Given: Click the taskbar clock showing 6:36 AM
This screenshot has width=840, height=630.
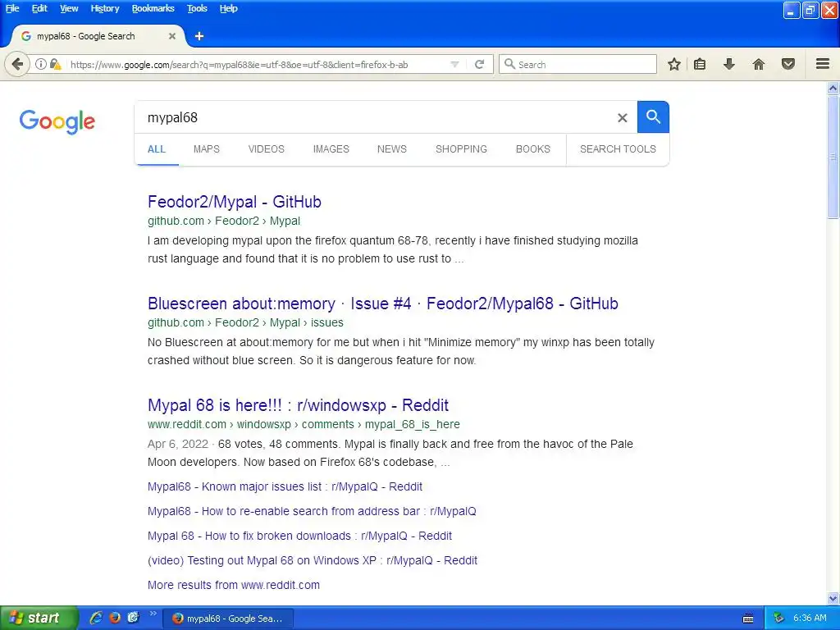Looking at the screenshot, I should (810, 619).
